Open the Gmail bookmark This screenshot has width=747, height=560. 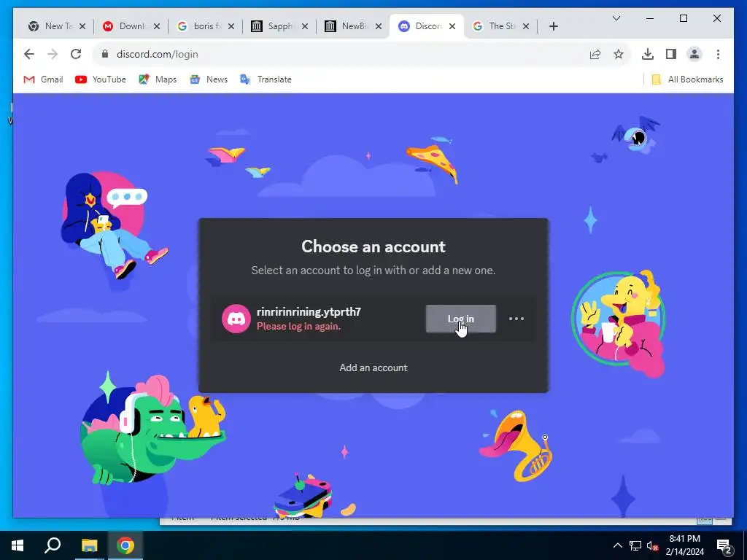43,79
